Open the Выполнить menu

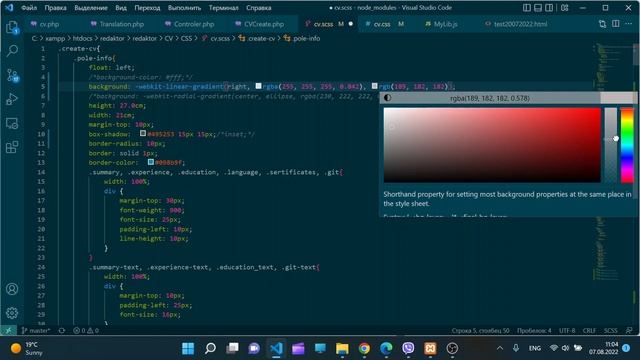(184, 8)
